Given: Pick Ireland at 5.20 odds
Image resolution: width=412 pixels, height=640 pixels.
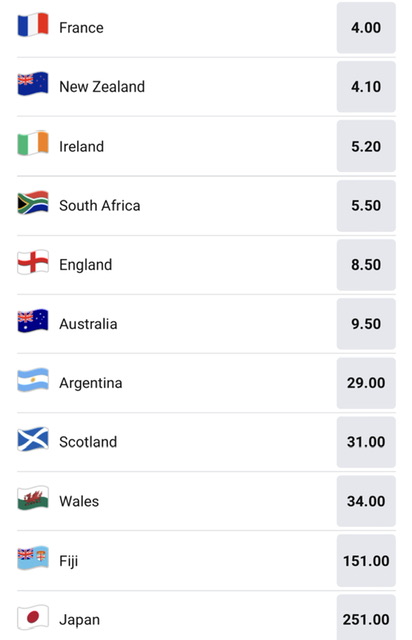Looking at the screenshot, I should point(366,146).
